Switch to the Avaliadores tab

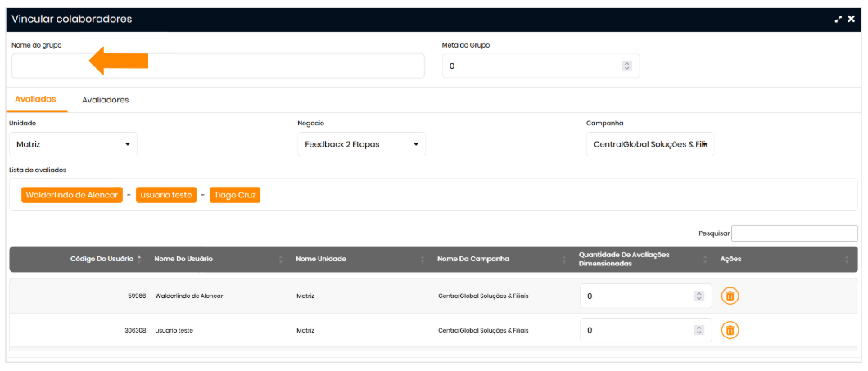coord(105,100)
